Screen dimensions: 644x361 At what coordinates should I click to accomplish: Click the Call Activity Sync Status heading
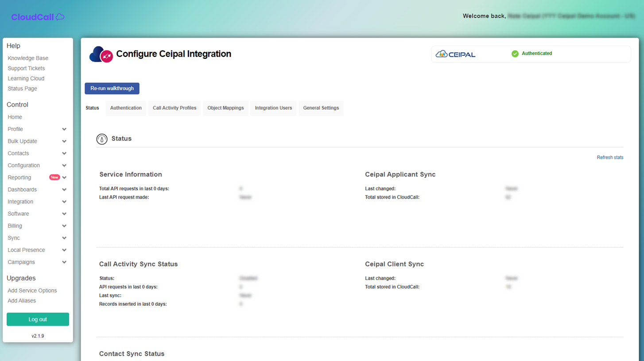tap(138, 264)
